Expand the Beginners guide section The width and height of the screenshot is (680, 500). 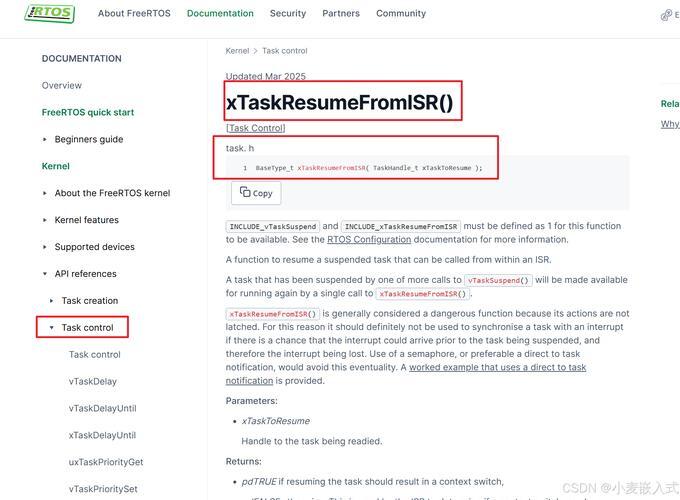[x=45, y=139]
